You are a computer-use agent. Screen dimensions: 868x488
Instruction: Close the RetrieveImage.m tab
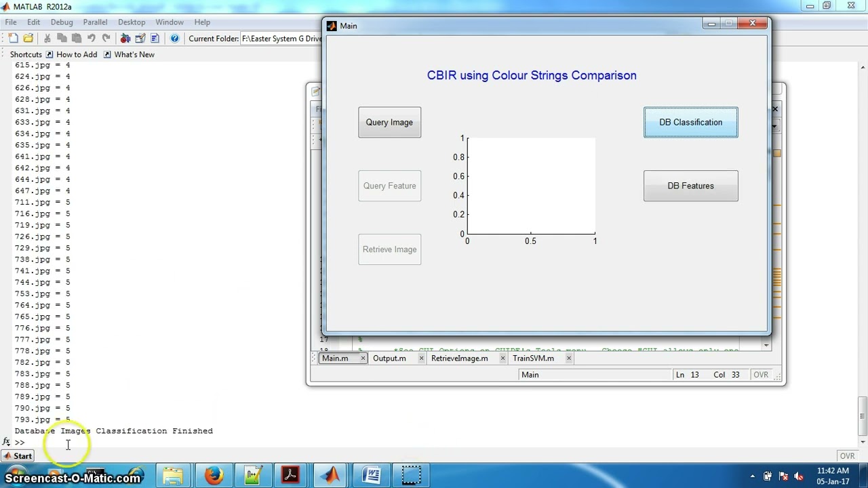point(502,359)
